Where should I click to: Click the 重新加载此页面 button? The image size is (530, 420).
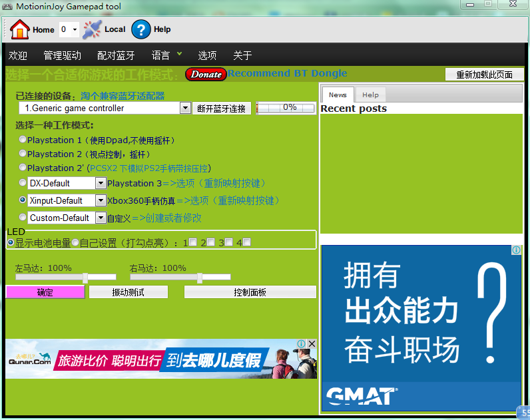484,75
